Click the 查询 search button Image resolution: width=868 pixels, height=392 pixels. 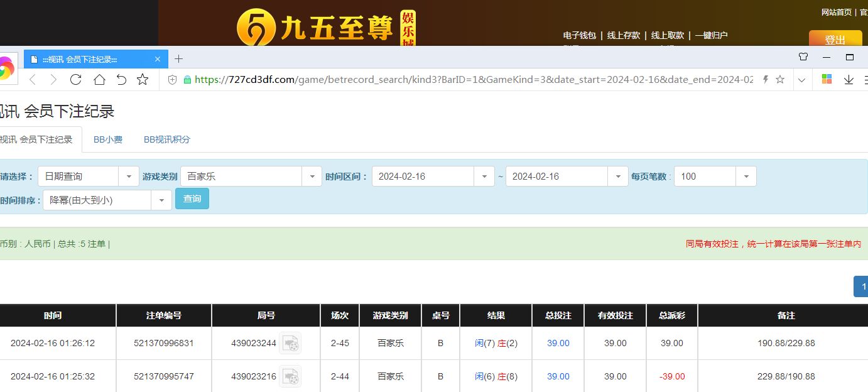192,199
